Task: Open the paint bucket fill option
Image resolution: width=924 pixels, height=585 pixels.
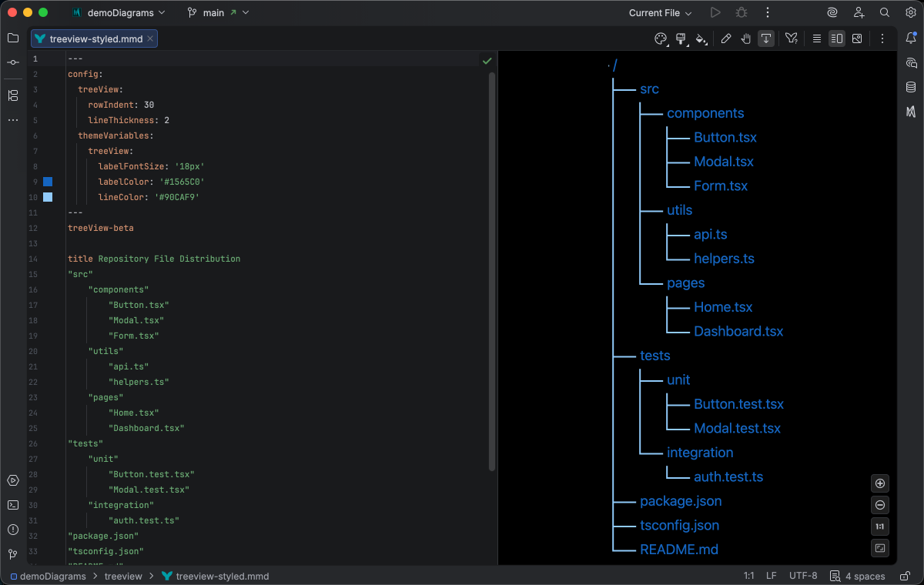Action: 701,38
